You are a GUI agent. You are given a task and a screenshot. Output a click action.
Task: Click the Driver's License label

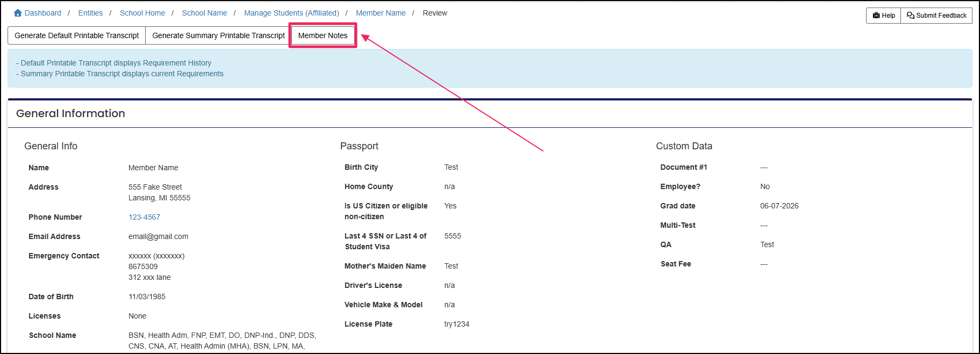373,285
